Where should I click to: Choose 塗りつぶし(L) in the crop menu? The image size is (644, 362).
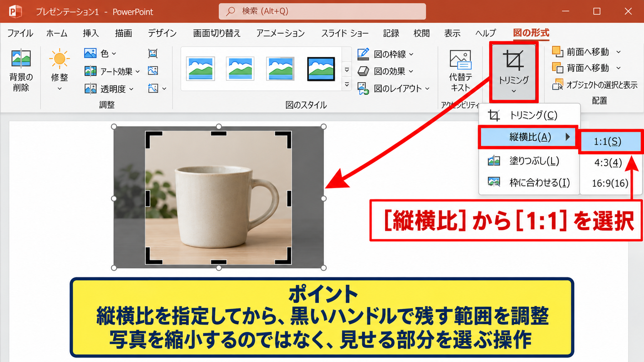[x=529, y=161]
